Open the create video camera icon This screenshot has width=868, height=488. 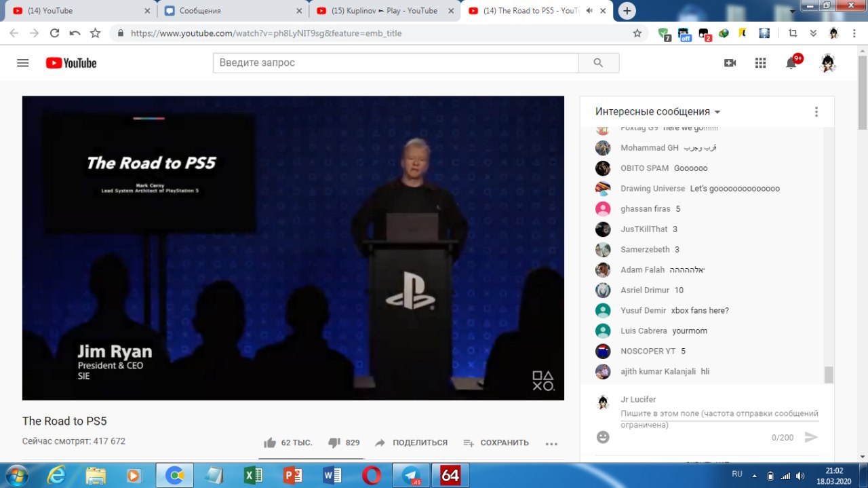(x=730, y=62)
